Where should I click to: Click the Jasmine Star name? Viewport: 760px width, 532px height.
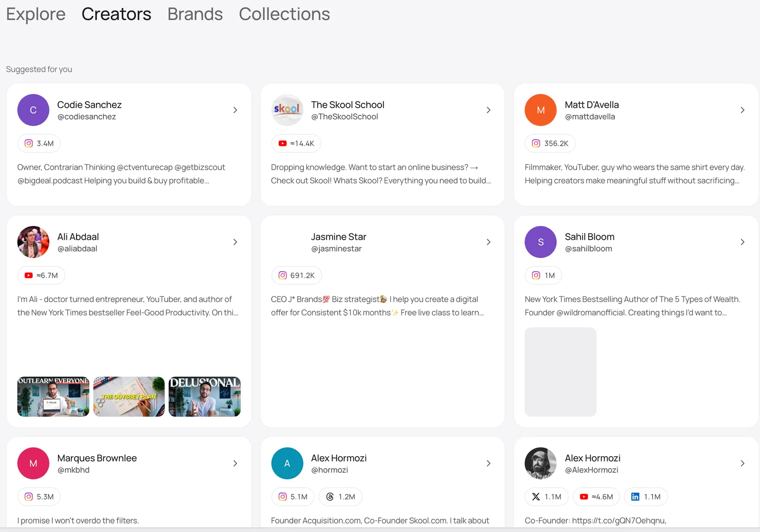tap(339, 237)
